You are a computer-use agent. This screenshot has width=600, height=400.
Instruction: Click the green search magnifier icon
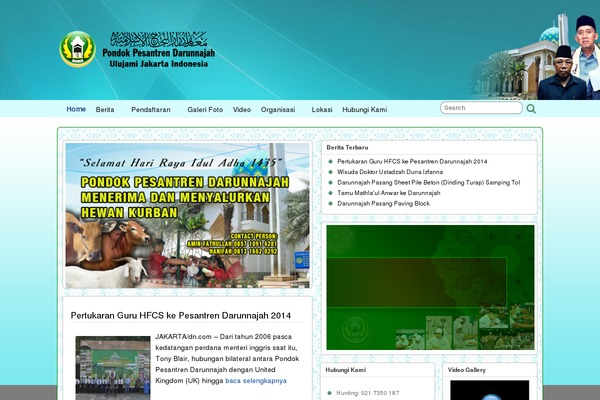[531, 109]
